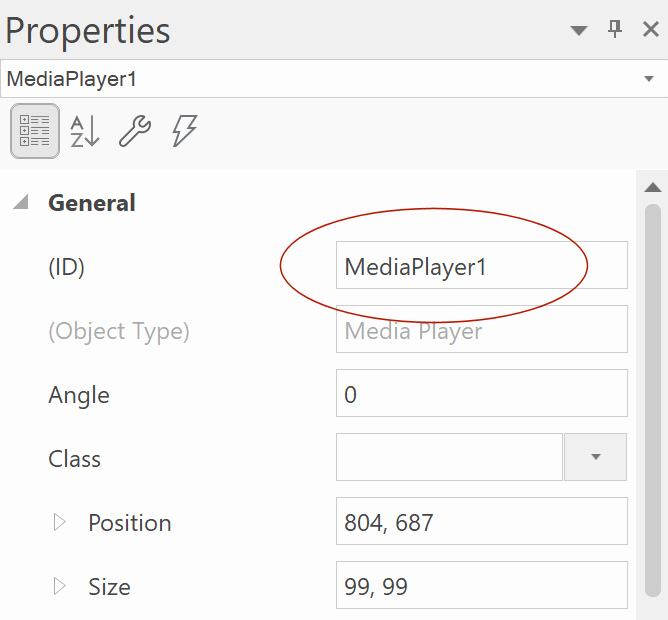The height and width of the screenshot is (620, 668).
Task: Open the Properties panel options arrow
Action: coord(579,31)
